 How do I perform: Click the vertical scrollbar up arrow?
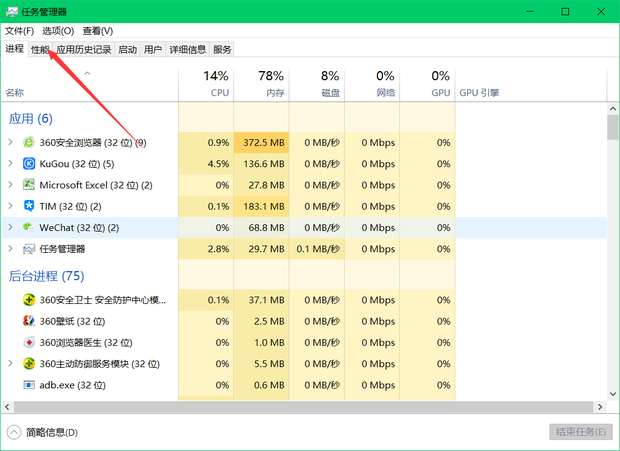click(x=613, y=108)
